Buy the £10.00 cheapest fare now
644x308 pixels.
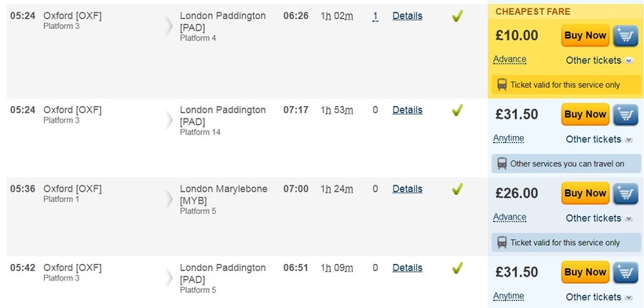pos(585,35)
